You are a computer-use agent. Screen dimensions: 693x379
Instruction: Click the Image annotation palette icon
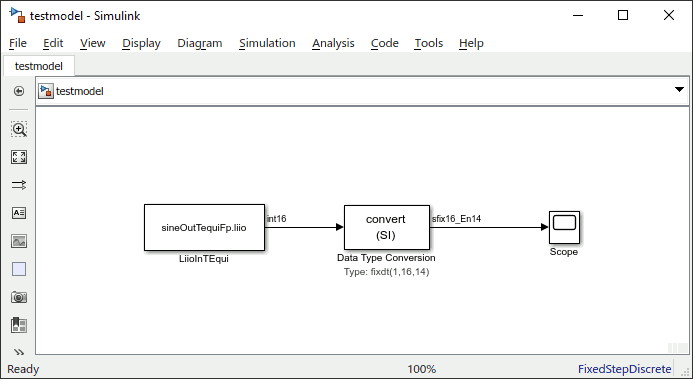pyautogui.click(x=19, y=241)
